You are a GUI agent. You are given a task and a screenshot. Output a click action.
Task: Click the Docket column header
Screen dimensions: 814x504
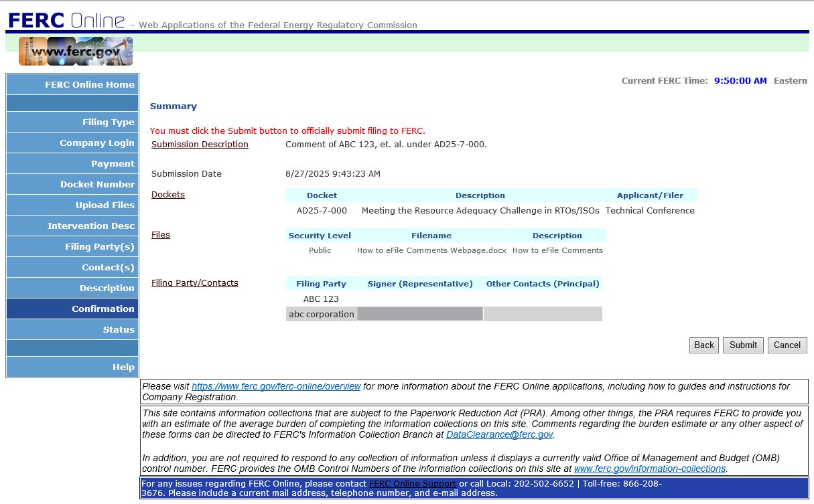(x=322, y=195)
